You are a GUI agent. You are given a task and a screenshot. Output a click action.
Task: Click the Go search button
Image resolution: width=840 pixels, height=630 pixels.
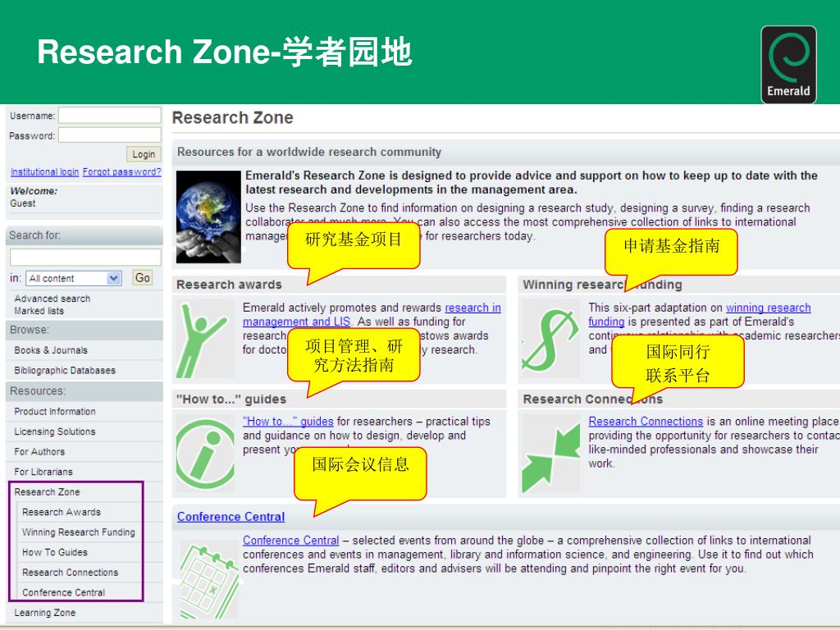pos(143,277)
